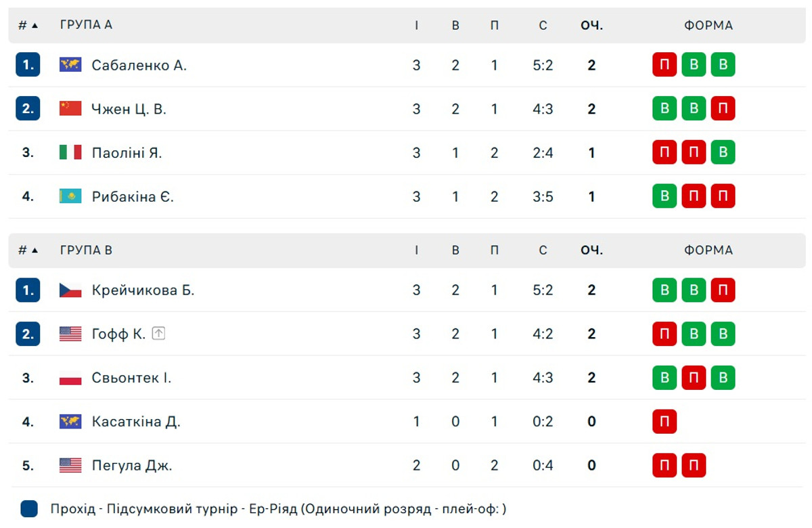812x528 pixels.
Task: Click the ГРУПА A header label
Action: [x=86, y=25]
